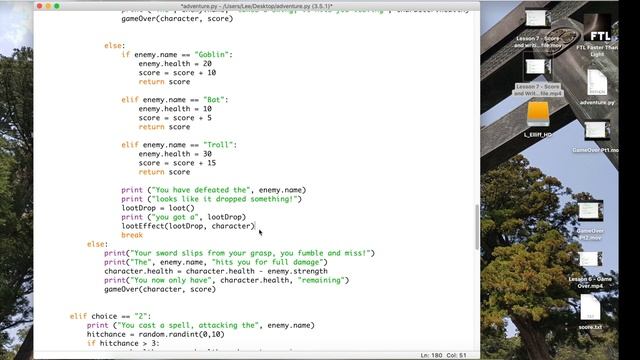The height and width of the screenshot is (360, 640).
Task: Select the adventure.py file on the desktop
Action: tap(597, 87)
